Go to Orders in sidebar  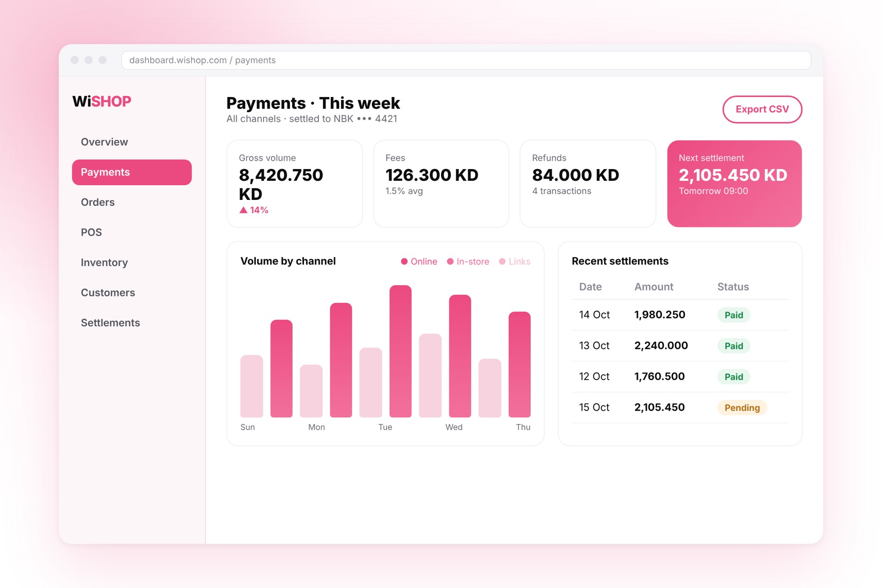click(x=131, y=202)
